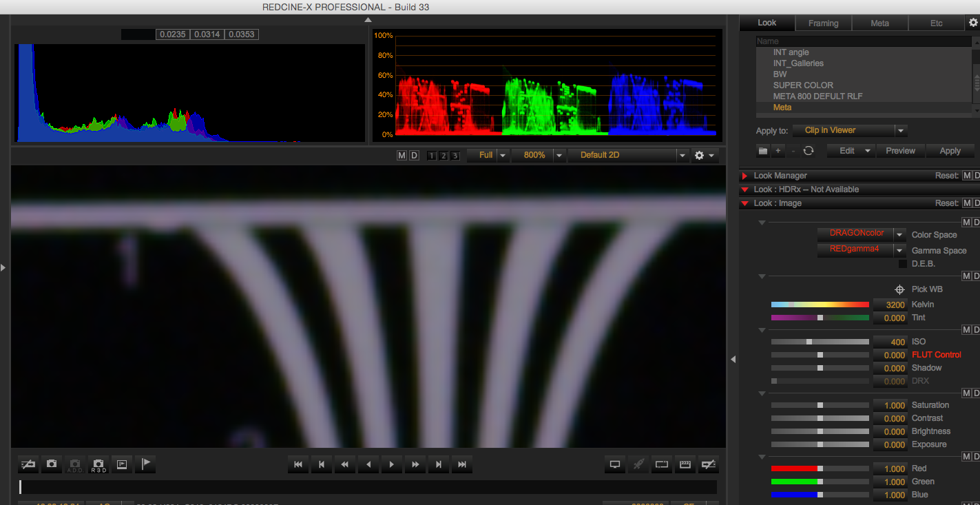980x505 pixels.
Task: Click the clapperboard icon below viewer
Action: (685, 464)
